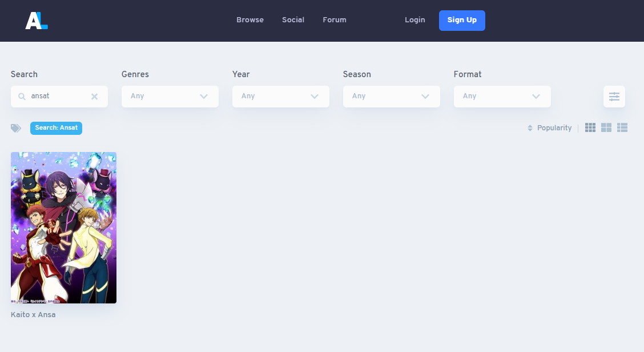This screenshot has height=352, width=644.
Task: Open the Kaito x Ansa title link
Action: click(33, 315)
